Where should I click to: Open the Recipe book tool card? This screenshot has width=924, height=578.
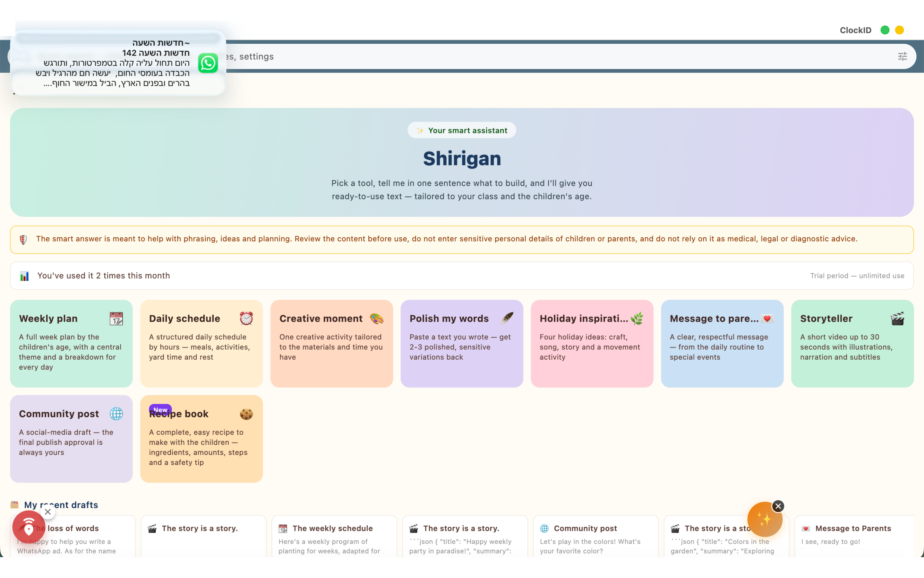(201, 438)
